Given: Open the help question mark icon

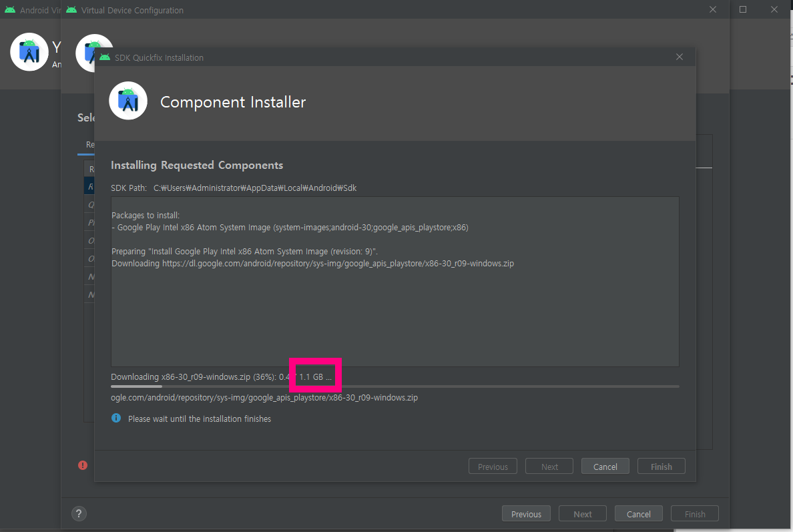Looking at the screenshot, I should click(79, 514).
